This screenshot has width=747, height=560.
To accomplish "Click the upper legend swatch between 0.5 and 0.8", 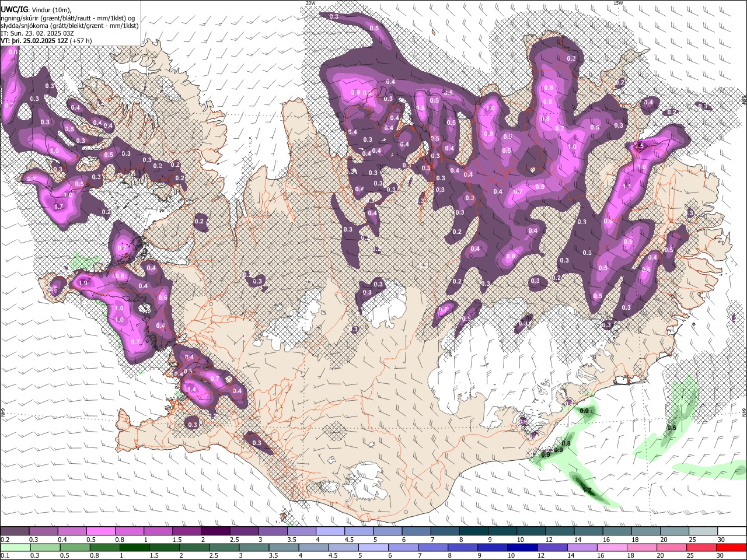I will point(100,531).
